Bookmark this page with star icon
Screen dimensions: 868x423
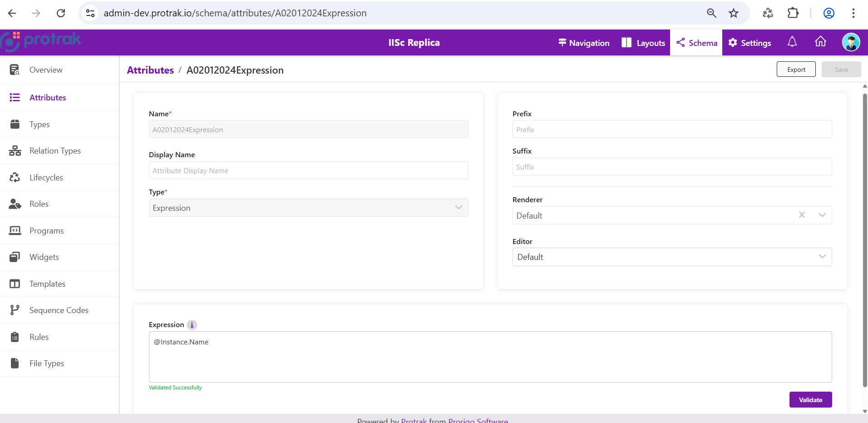733,13
